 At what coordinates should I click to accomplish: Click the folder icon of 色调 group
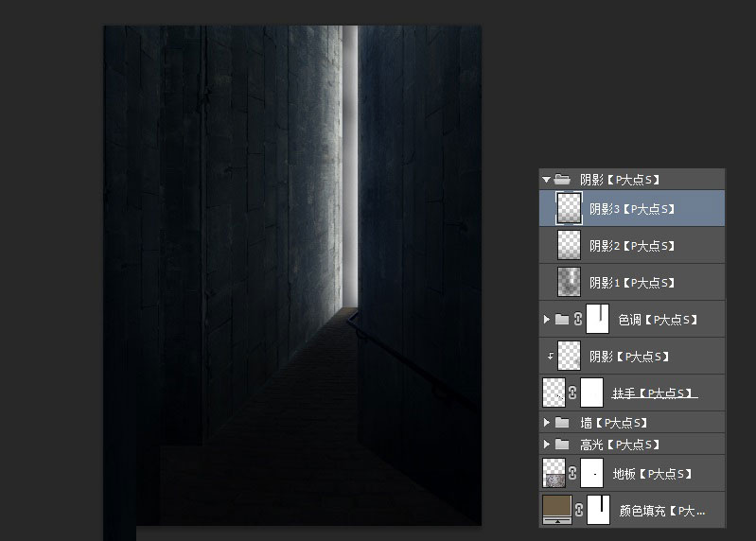(562, 319)
